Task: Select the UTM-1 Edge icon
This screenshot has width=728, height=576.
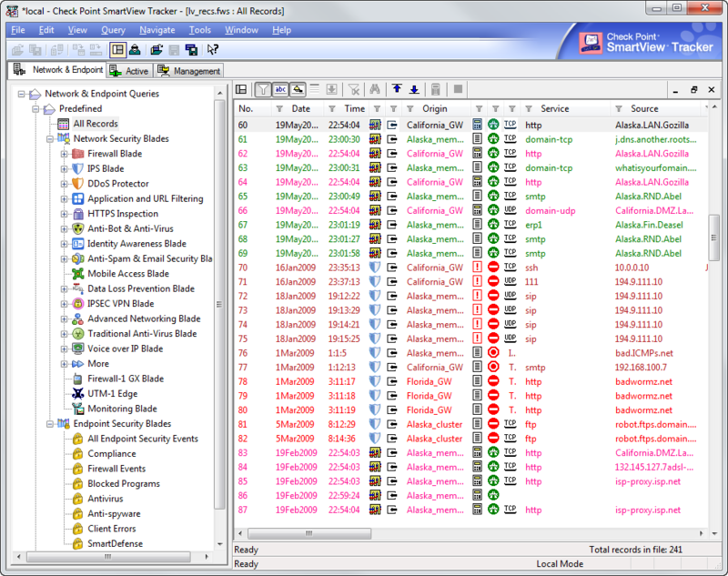Action: (77, 394)
